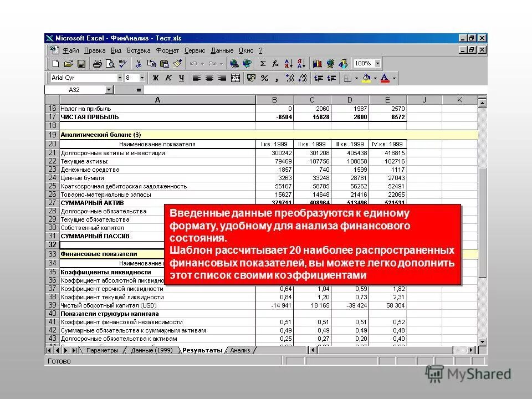
Task: Cut selection with scissors icon
Action: [139, 63]
